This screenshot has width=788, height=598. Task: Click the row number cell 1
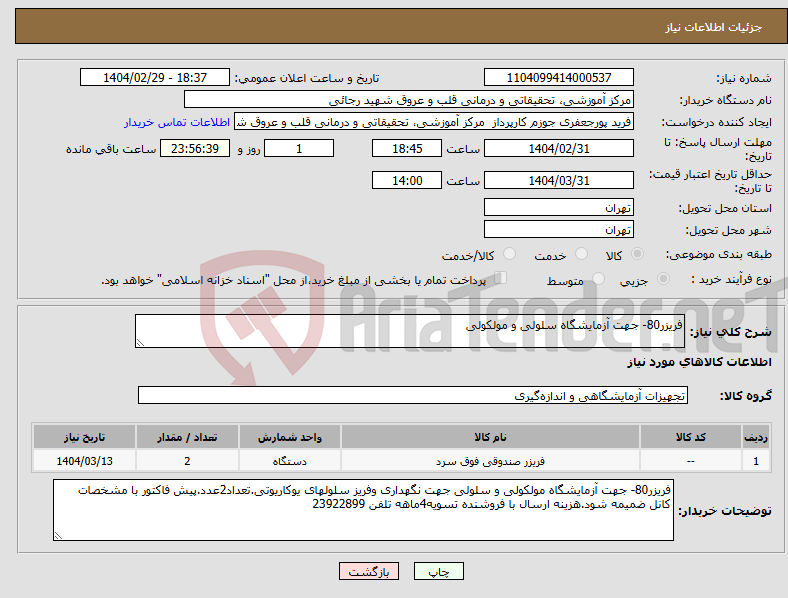click(756, 461)
